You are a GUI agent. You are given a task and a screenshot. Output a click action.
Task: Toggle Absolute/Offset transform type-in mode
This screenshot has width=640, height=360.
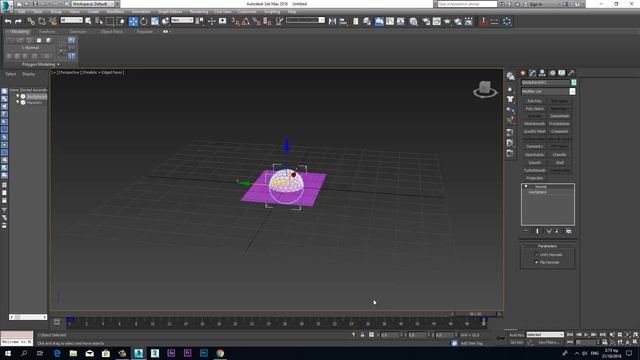[371, 335]
